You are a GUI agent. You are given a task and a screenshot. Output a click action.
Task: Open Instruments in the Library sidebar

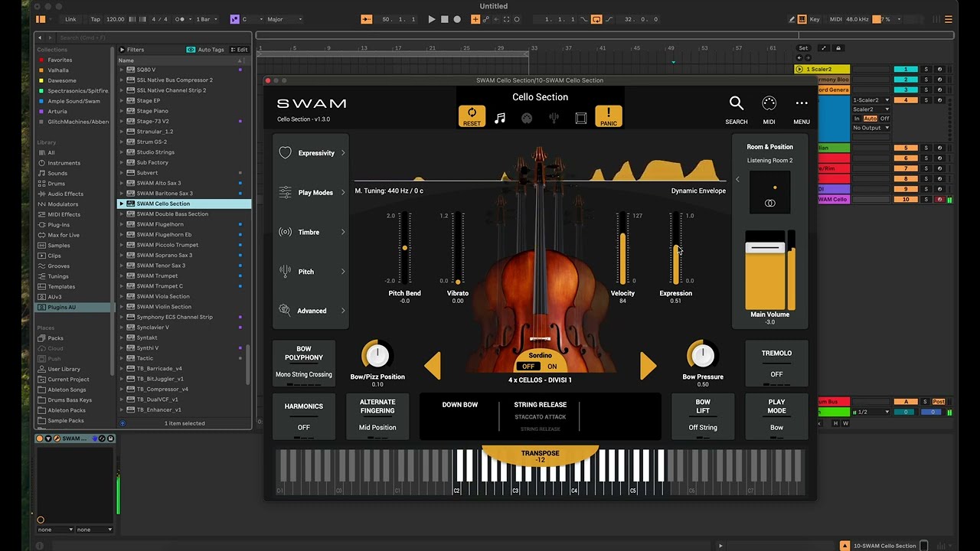click(x=64, y=163)
